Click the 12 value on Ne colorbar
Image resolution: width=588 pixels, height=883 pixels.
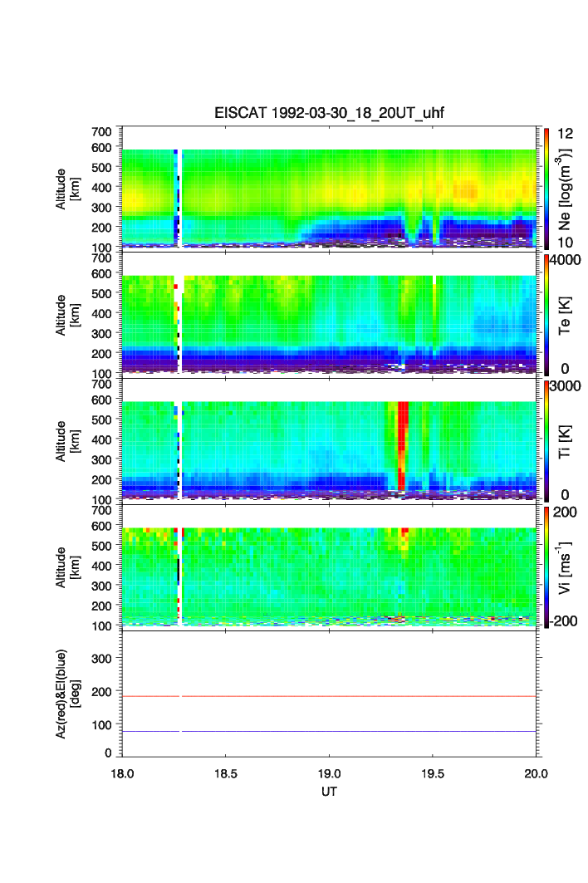pos(565,134)
